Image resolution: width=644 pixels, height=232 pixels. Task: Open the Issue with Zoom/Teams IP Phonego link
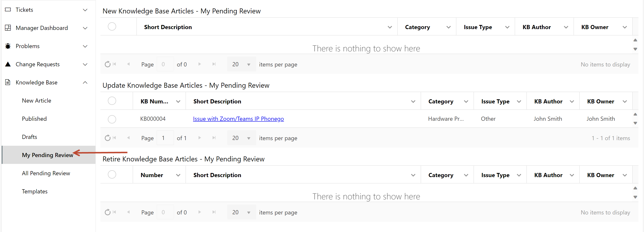pos(238,119)
